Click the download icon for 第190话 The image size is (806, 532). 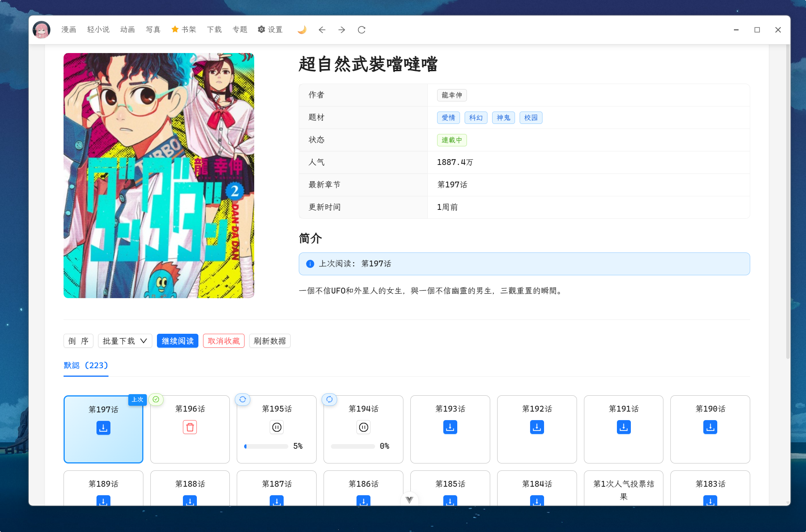coord(710,427)
